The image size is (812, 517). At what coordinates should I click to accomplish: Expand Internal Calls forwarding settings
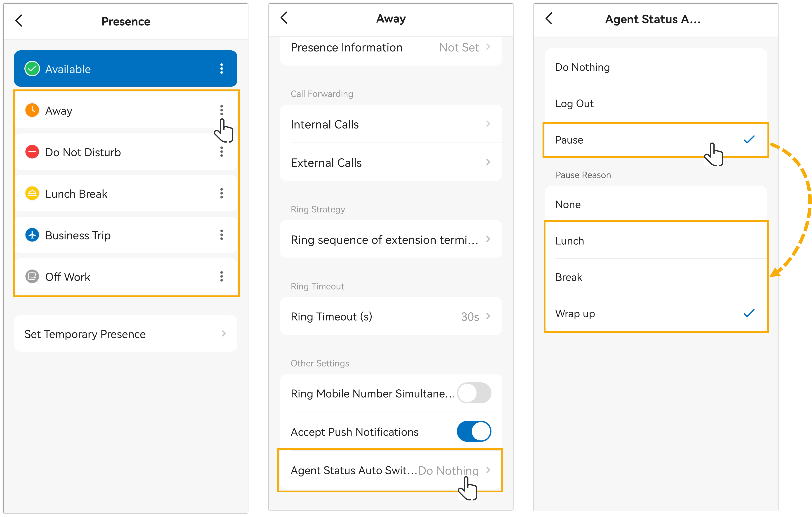[x=390, y=124]
